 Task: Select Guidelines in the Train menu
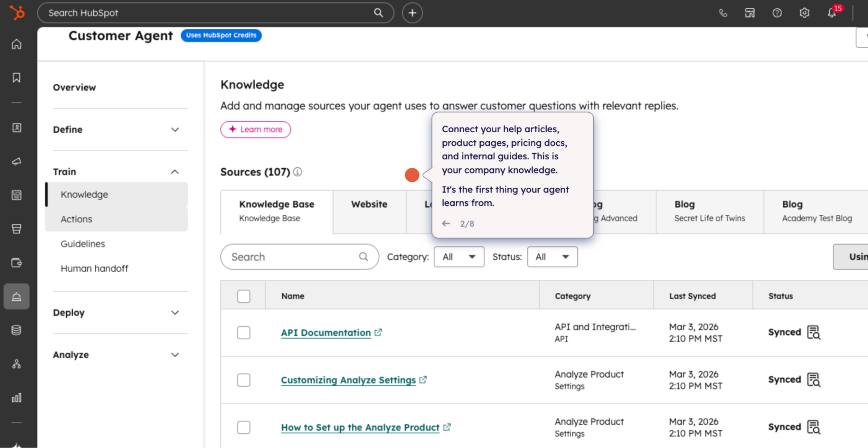click(x=83, y=244)
